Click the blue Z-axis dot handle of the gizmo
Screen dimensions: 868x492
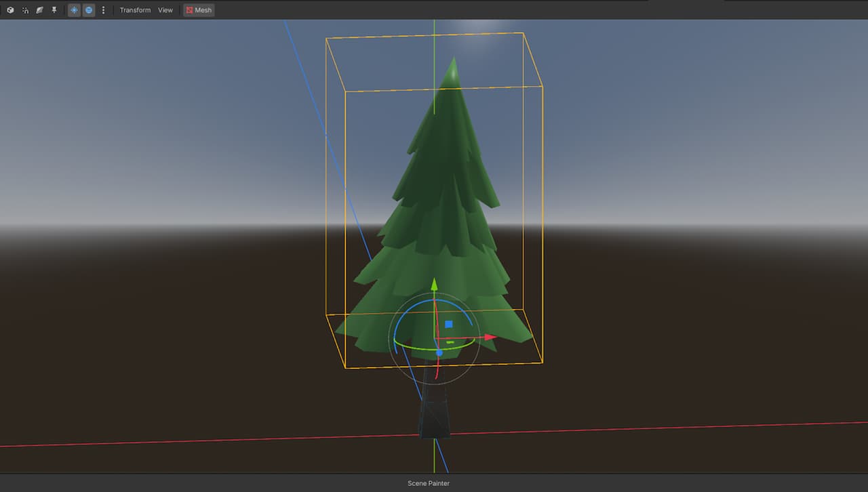(x=439, y=353)
